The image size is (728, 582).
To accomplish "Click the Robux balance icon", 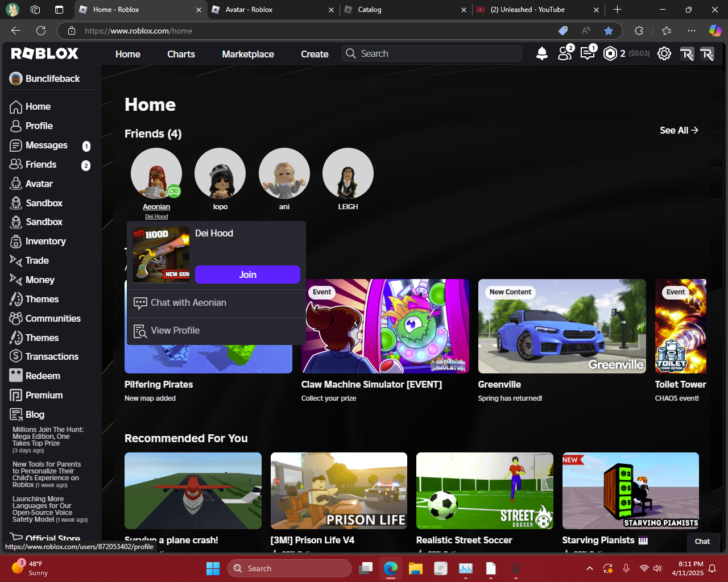I will tap(610, 53).
